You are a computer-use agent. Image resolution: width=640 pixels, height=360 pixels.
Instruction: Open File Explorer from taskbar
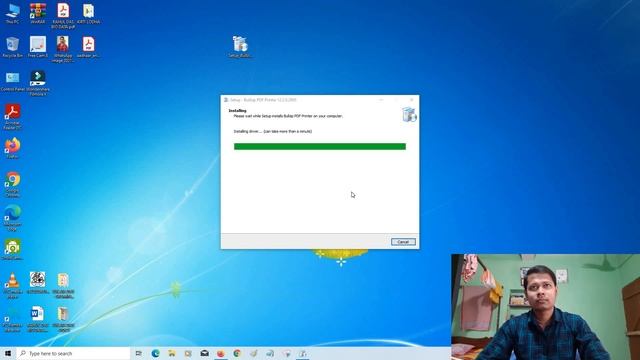click(172, 353)
